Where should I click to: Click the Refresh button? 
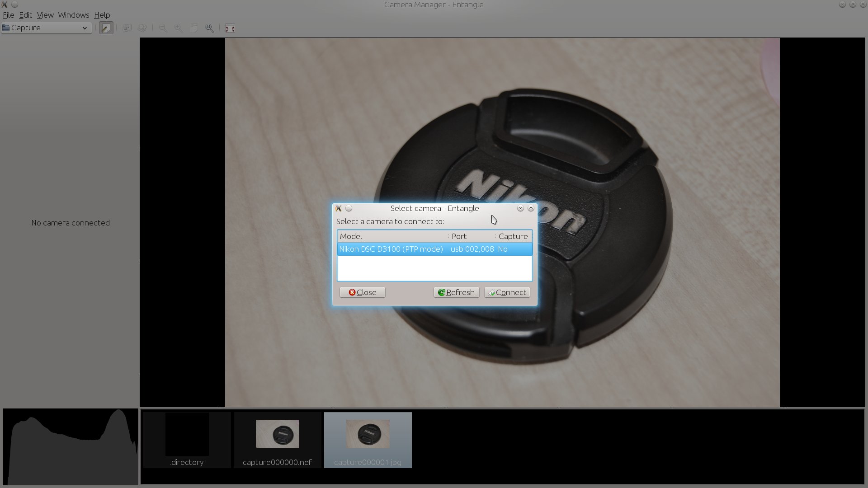pyautogui.click(x=457, y=292)
